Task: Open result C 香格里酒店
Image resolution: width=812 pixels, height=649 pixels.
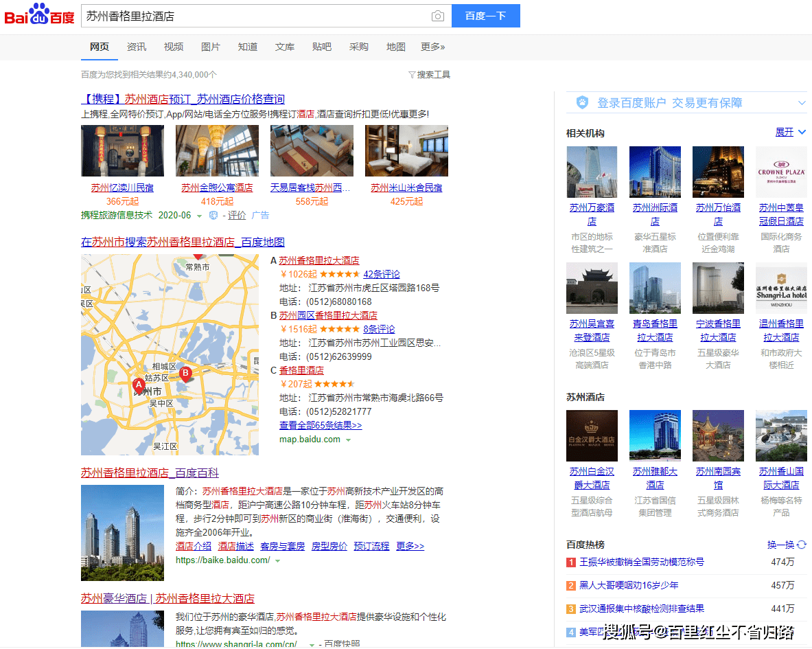Action: (301, 370)
